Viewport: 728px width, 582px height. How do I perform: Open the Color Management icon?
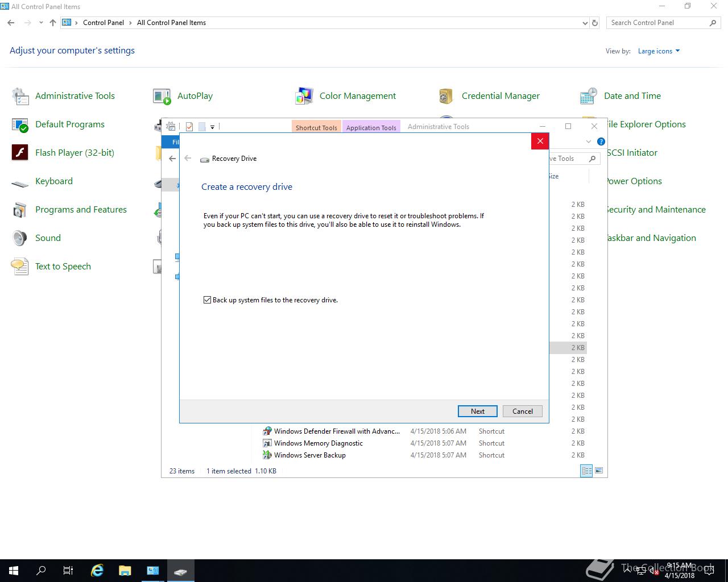tap(304, 96)
